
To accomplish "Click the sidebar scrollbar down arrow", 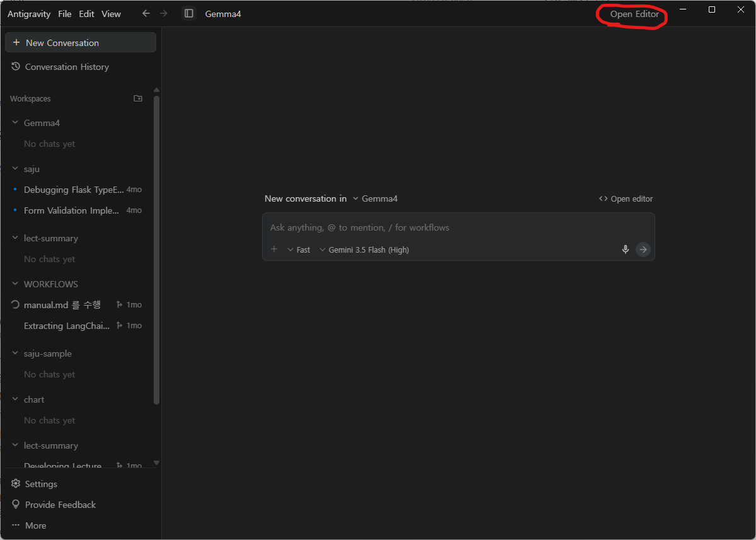I will pyautogui.click(x=156, y=463).
